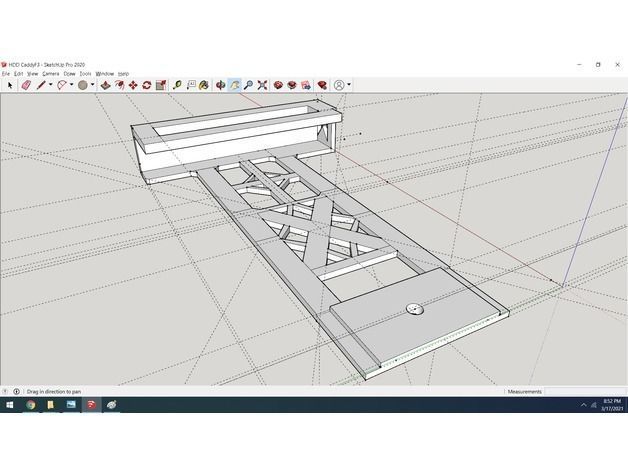Open the Camera menu
The width and height of the screenshot is (628, 472).
pos(50,74)
